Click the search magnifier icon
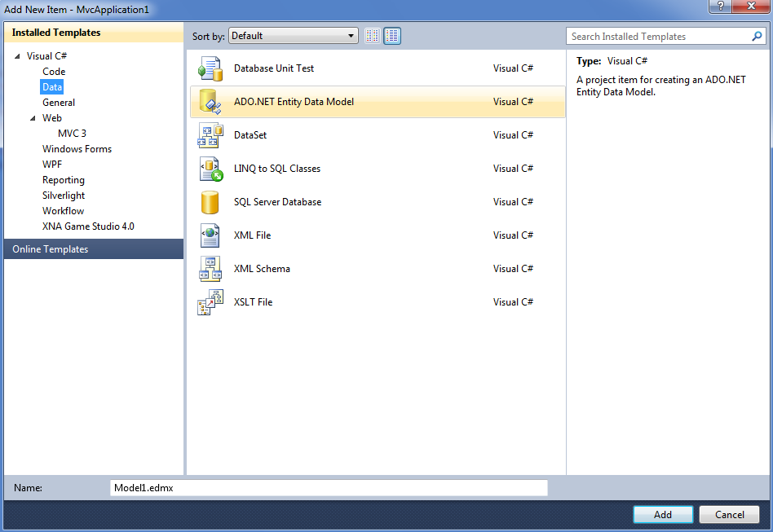 point(757,36)
